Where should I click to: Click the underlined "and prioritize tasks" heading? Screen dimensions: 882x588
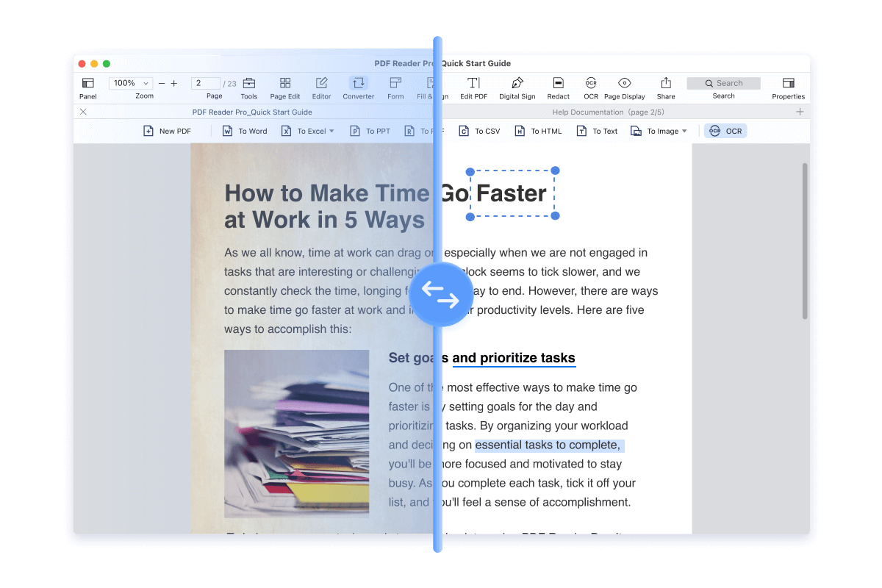pos(514,358)
